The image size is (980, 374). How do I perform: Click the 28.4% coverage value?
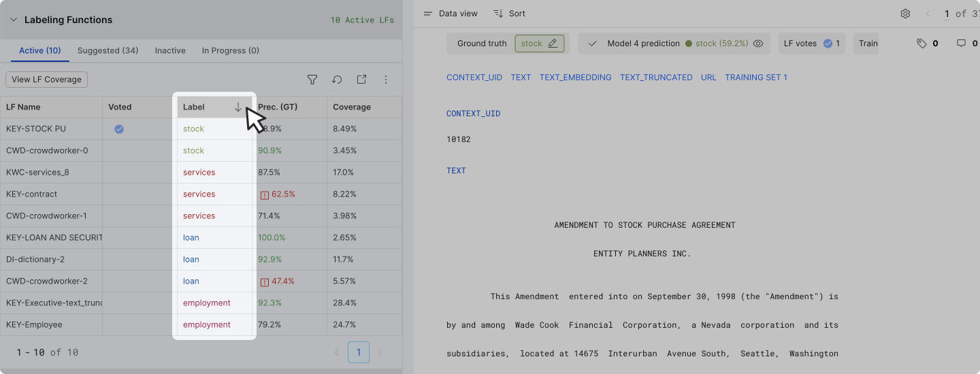pos(344,303)
